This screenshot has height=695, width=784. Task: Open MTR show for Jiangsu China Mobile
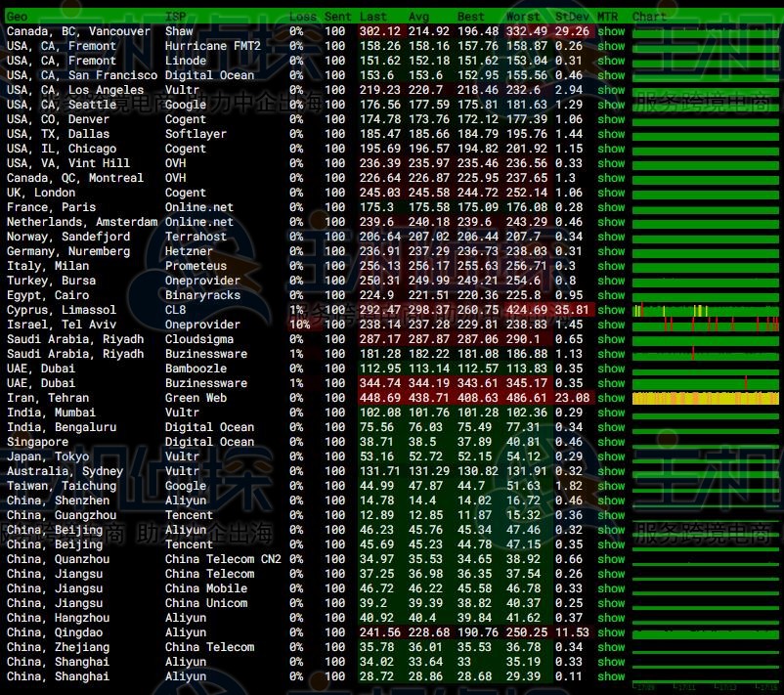pos(611,588)
